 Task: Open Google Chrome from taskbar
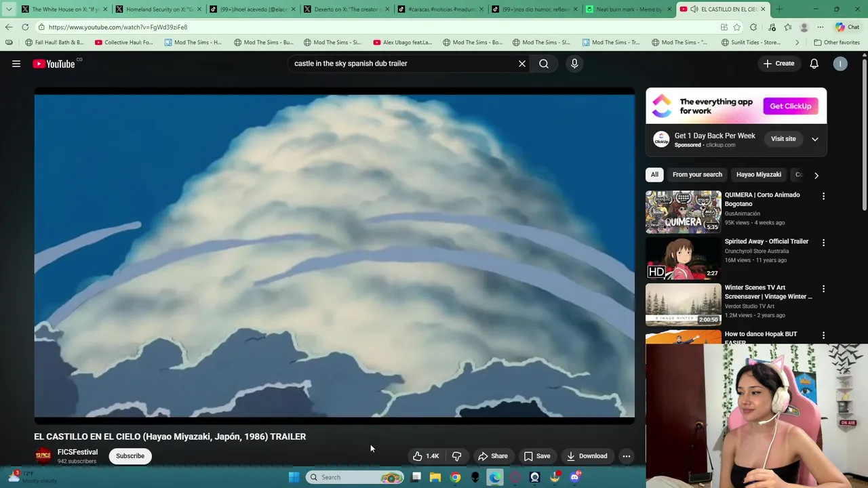coord(455,477)
